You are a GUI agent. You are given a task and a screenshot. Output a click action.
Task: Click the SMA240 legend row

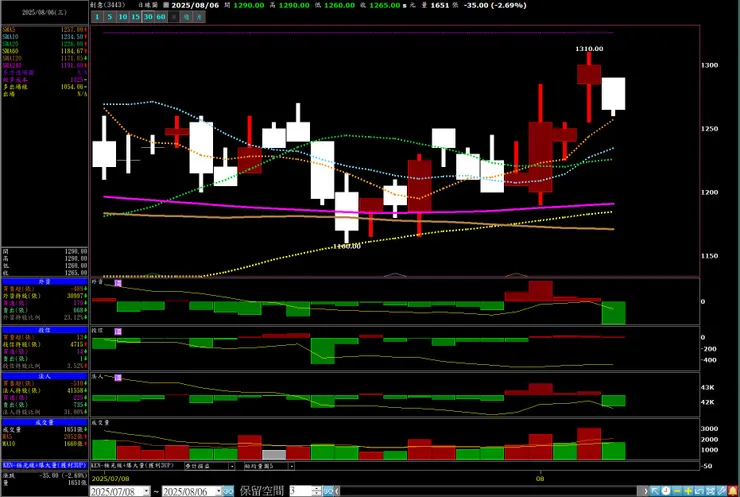[44, 65]
